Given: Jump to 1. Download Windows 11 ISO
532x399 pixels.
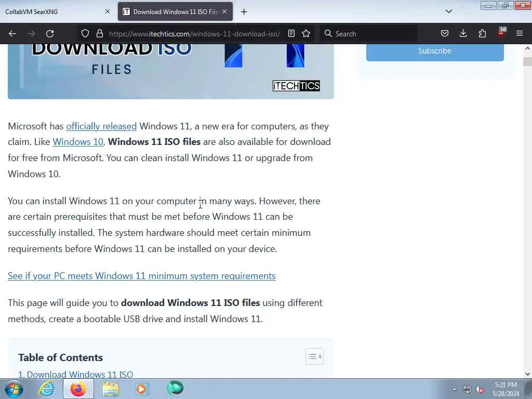Looking at the screenshot, I should coord(76,374).
